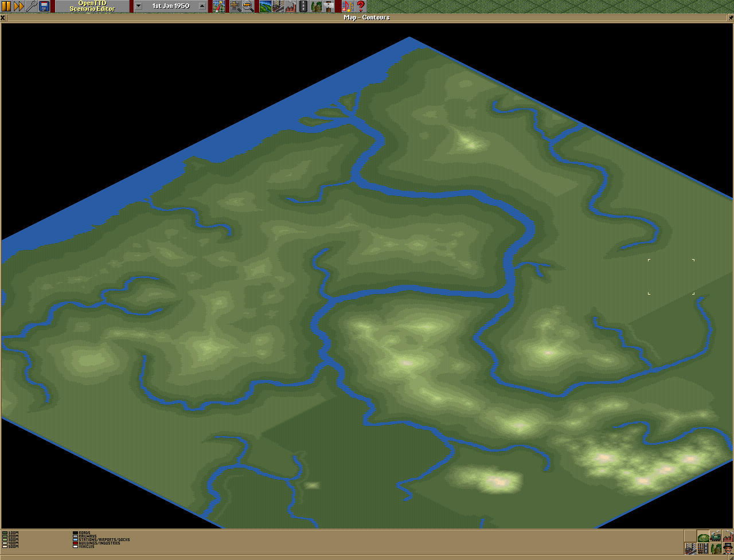Open the map display toolbar icon
This screenshot has width=734, height=560.
point(218,7)
